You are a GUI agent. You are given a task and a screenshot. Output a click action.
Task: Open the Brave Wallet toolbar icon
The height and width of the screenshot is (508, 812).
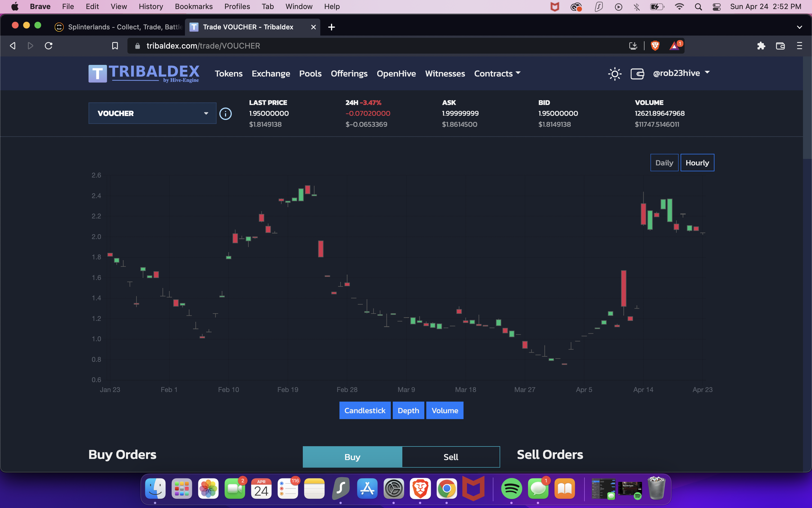point(780,46)
